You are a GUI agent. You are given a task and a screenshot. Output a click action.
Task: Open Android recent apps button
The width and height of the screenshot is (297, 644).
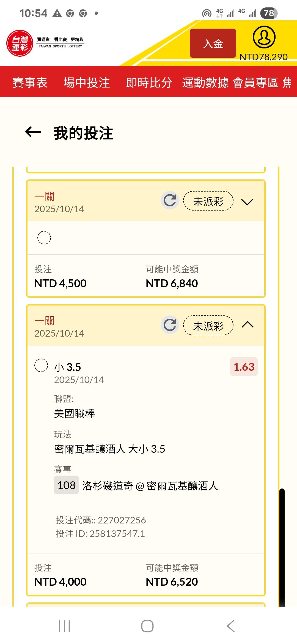pos(64,626)
